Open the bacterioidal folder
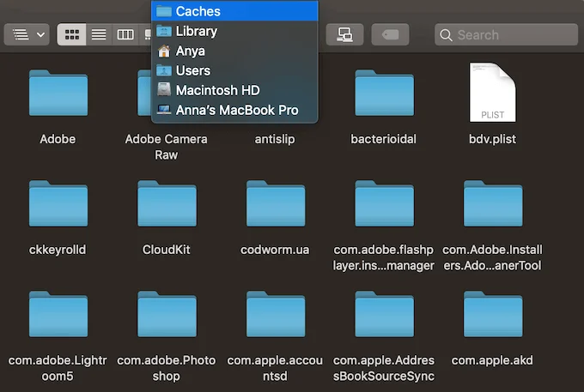This screenshot has width=584, height=392. [x=384, y=93]
